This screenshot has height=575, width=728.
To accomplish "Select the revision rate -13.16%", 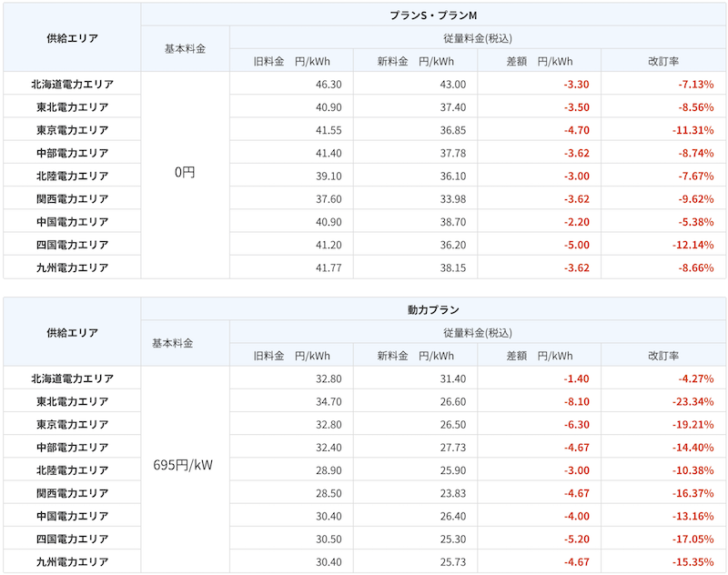I will coord(693,517).
